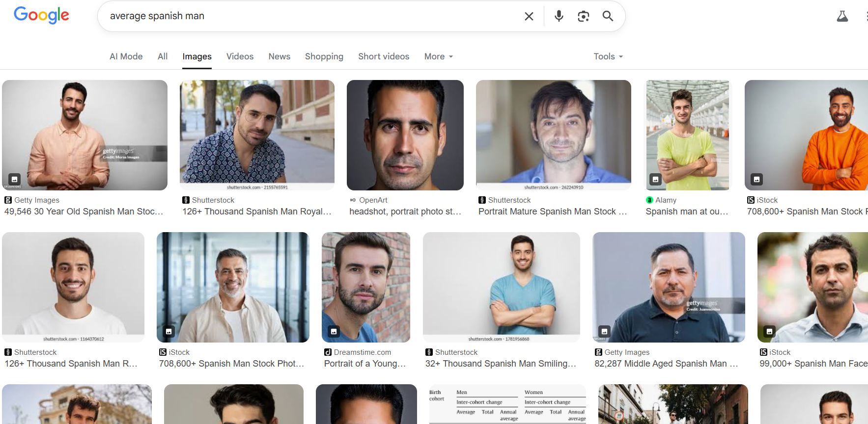
Task: Open the News tab
Action: click(280, 56)
